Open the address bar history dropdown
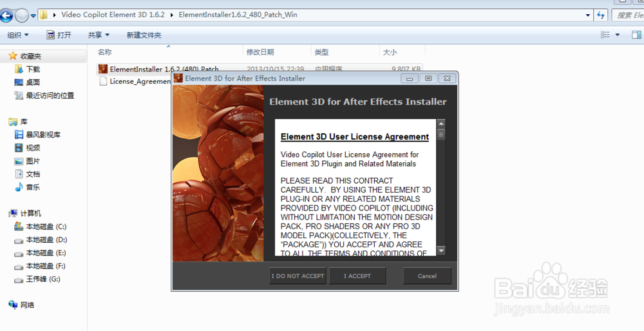Screen dimensions: 644x331 click(x=588, y=15)
